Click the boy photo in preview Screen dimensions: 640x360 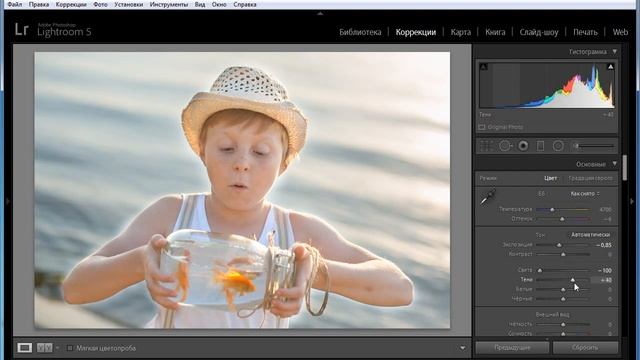click(x=242, y=190)
